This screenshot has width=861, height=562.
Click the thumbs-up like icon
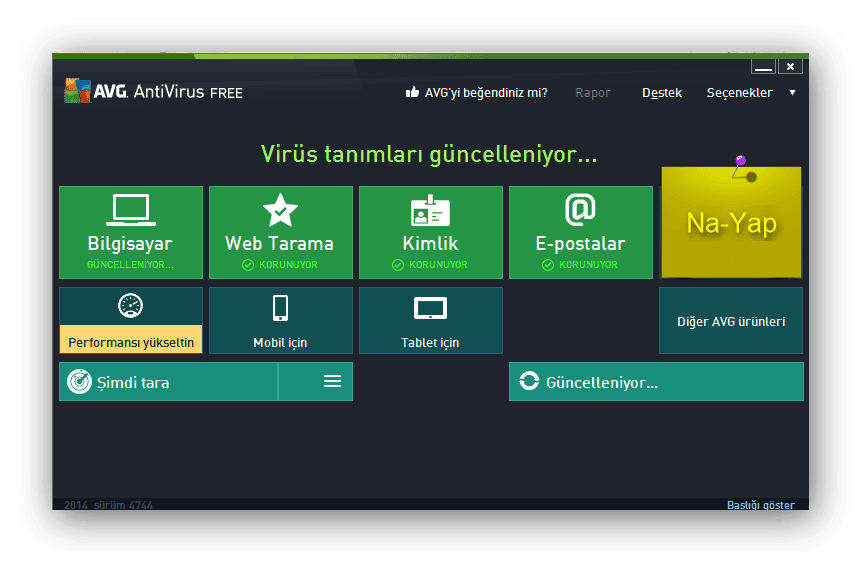click(412, 92)
